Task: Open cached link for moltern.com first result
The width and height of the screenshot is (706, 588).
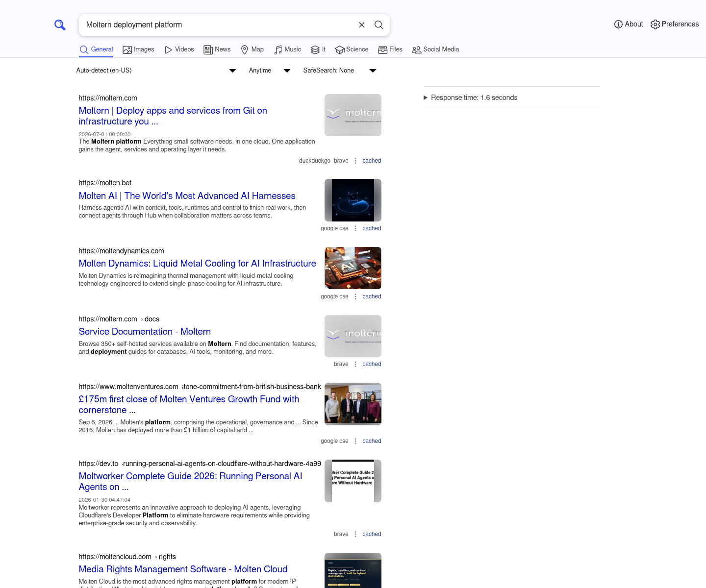Action: 372,161
